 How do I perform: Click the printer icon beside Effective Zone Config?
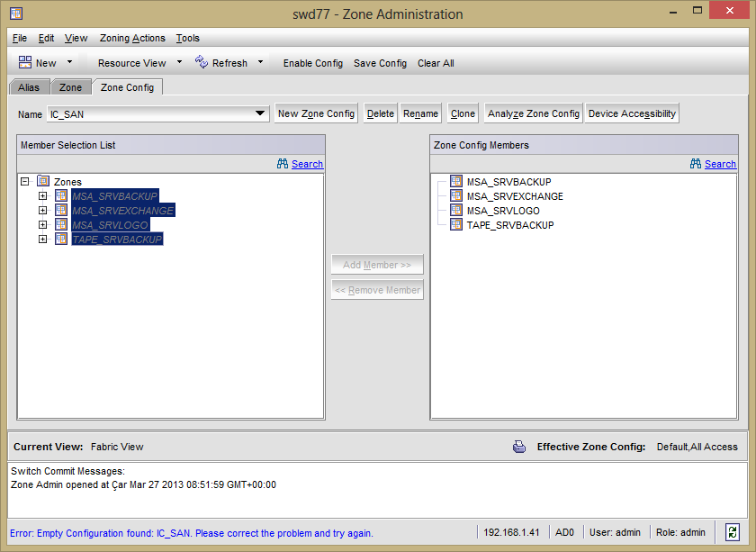[519, 447]
